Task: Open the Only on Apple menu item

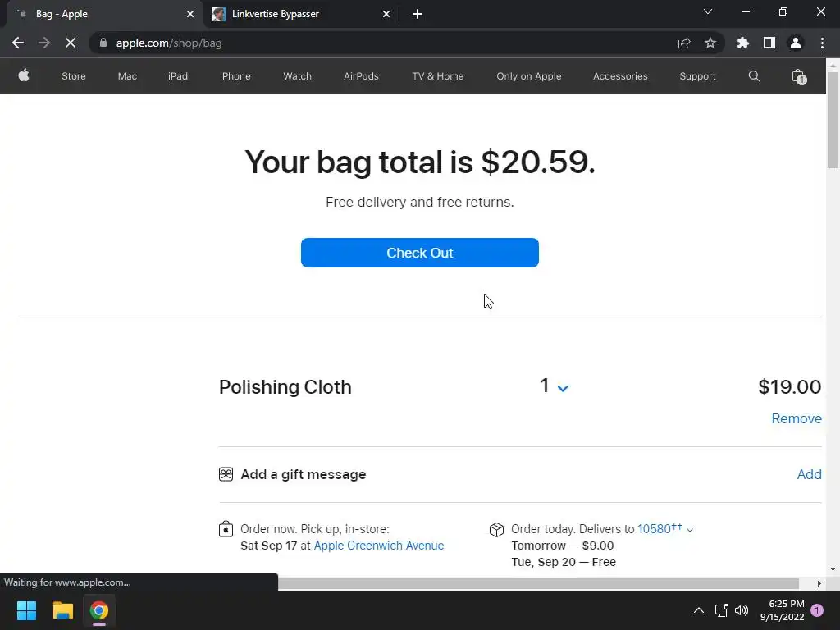Action: point(529,76)
